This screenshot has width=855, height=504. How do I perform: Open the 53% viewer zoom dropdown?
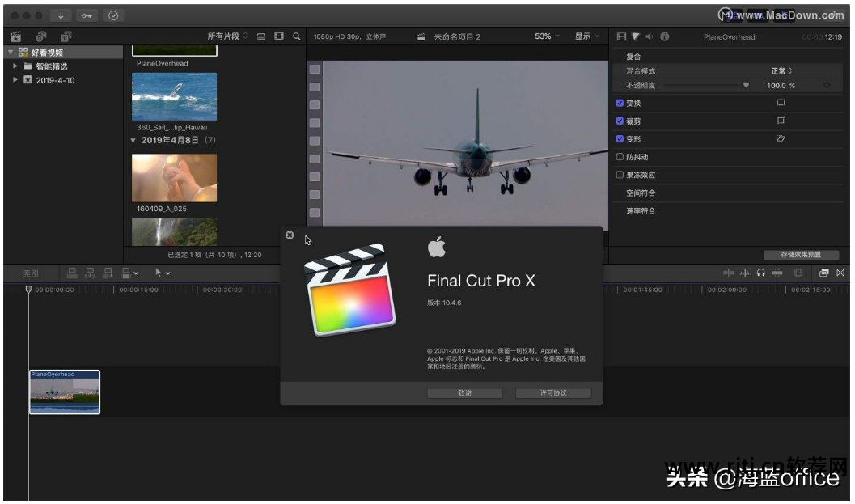[547, 36]
